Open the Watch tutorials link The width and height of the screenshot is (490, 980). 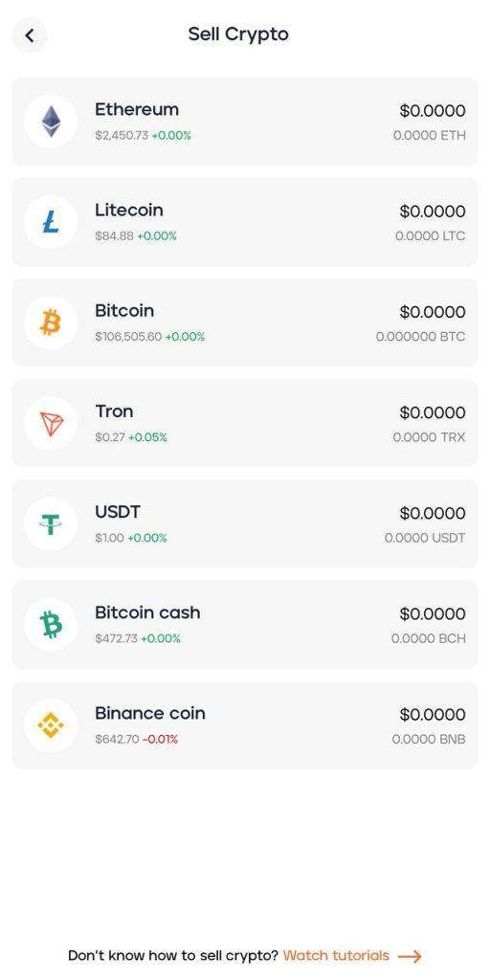[x=336, y=956]
